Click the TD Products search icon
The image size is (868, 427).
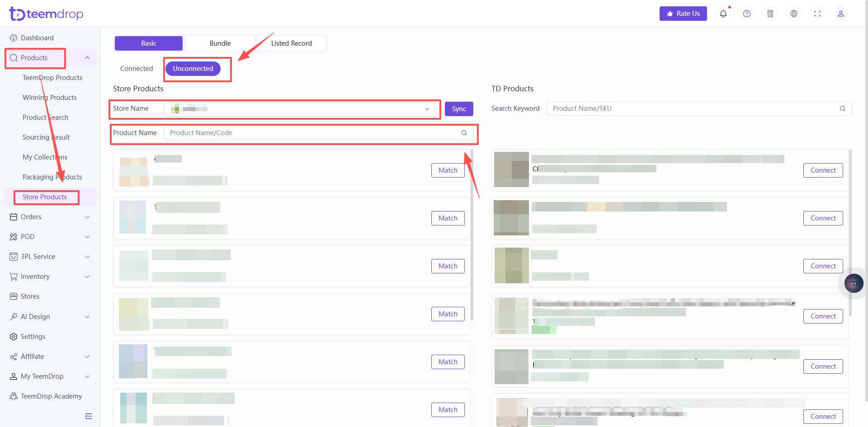point(843,108)
